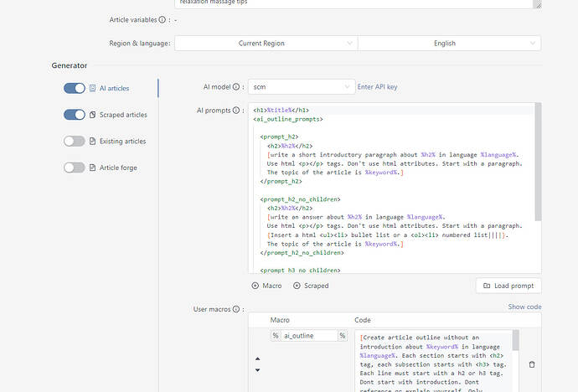Click the Article forge file icon
This screenshot has width=578, height=392.
pos(92,168)
